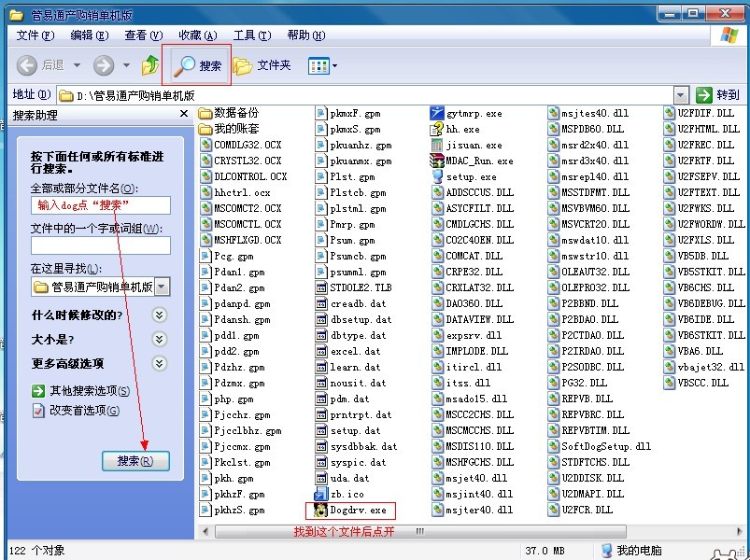Select the setup.exe installer icon

coord(437,176)
